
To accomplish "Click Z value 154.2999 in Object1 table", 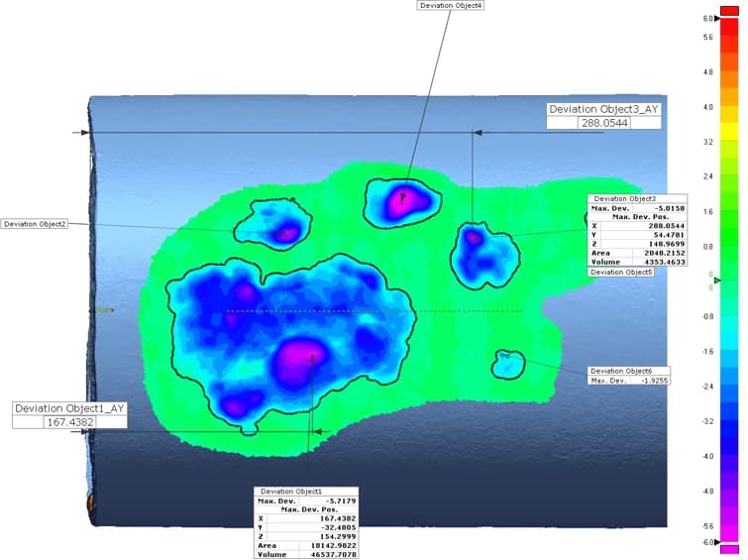I will pyautogui.click(x=336, y=536).
